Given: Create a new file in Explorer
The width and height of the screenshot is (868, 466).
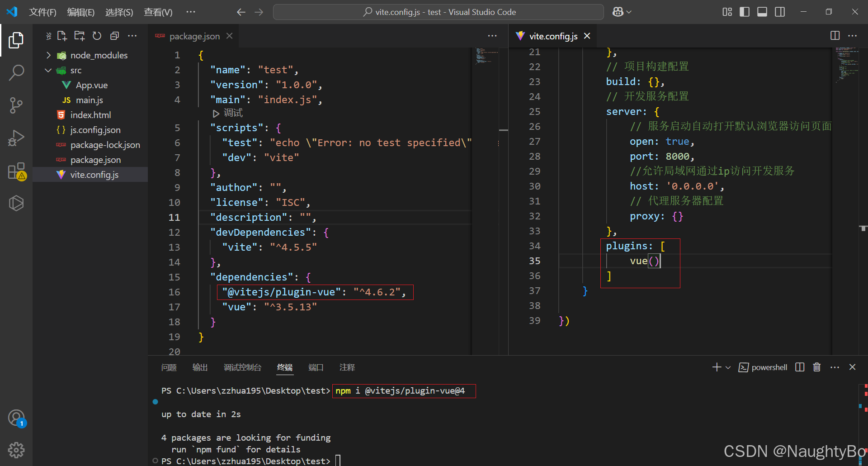Looking at the screenshot, I should tap(62, 36).
